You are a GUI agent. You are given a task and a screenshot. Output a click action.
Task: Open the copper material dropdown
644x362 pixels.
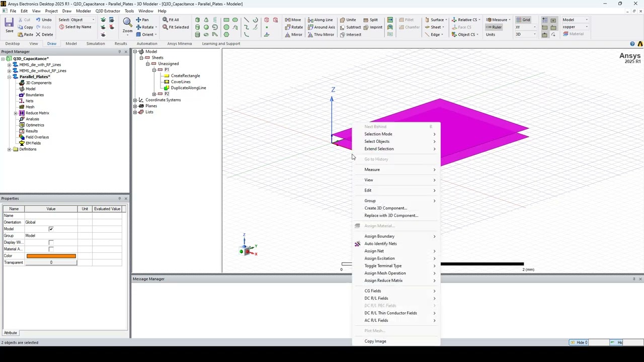(576, 27)
